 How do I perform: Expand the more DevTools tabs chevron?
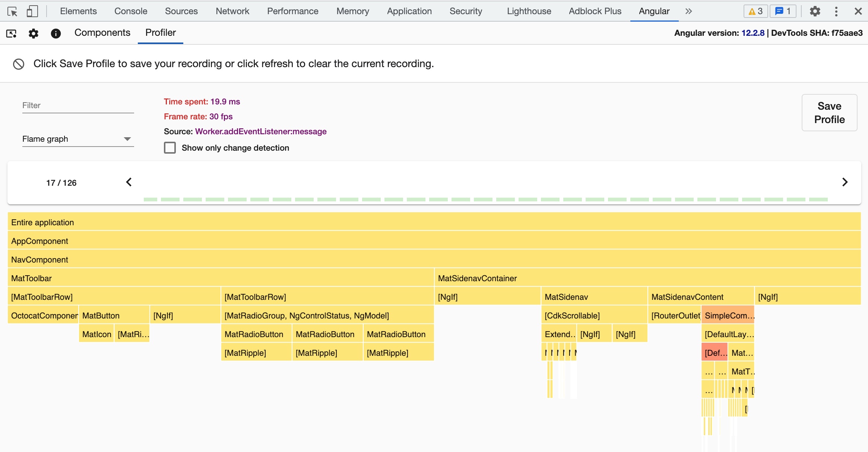pyautogui.click(x=688, y=11)
